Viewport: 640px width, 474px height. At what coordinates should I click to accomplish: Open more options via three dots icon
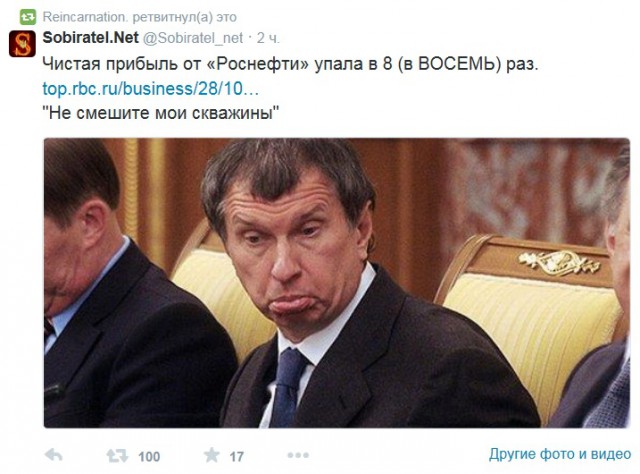click(x=298, y=455)
